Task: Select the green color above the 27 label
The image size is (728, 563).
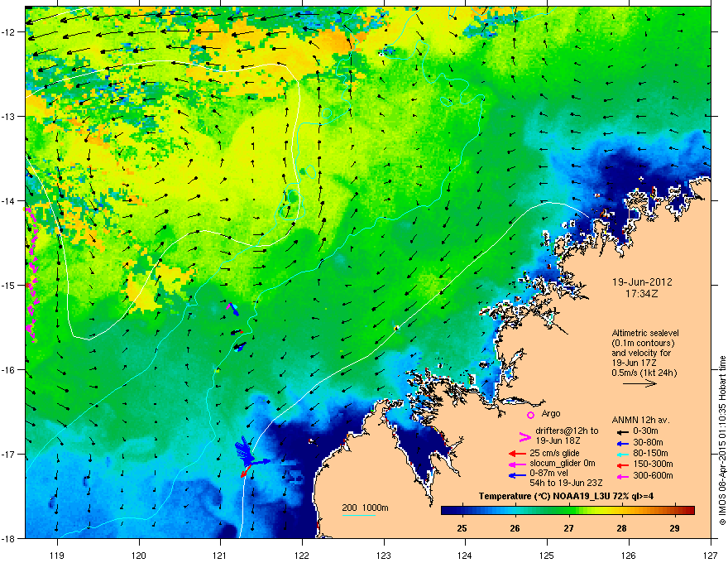Action: click(x=568, y=511)
